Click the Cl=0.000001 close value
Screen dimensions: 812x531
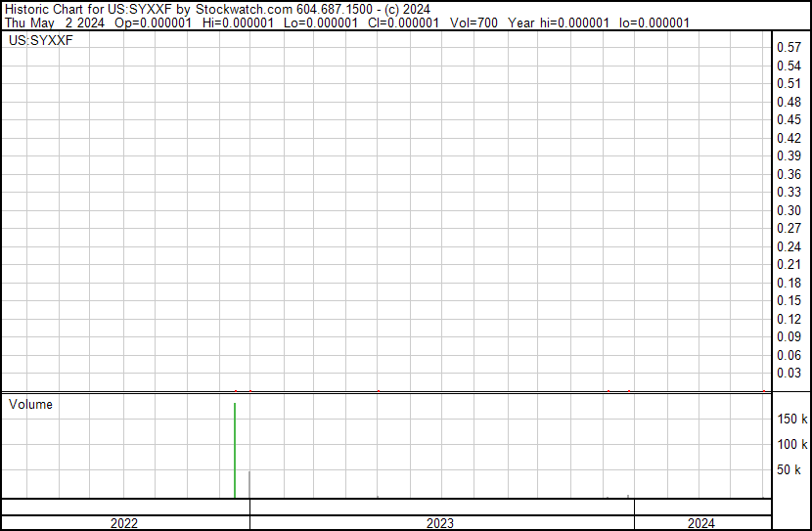tap(403, 23)
